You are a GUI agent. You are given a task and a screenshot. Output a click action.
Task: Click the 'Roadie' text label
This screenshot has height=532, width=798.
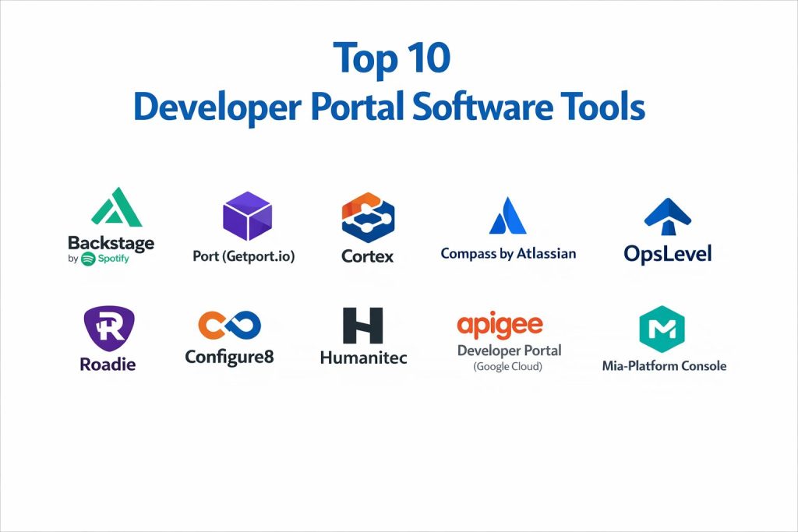click(108, 364)
